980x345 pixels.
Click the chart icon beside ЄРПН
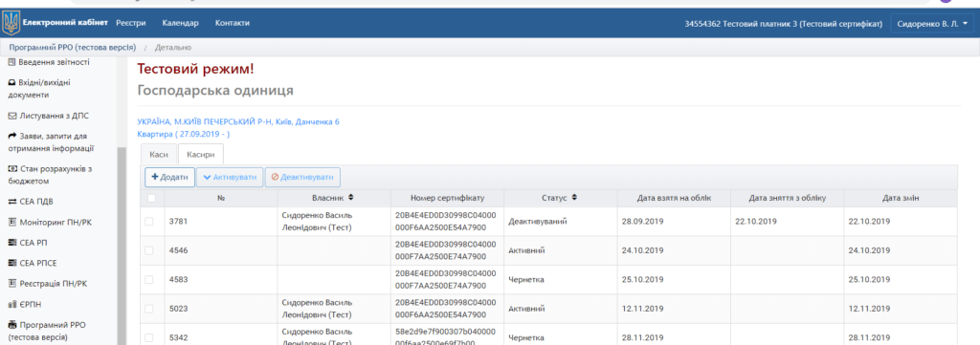click(11, 304)
